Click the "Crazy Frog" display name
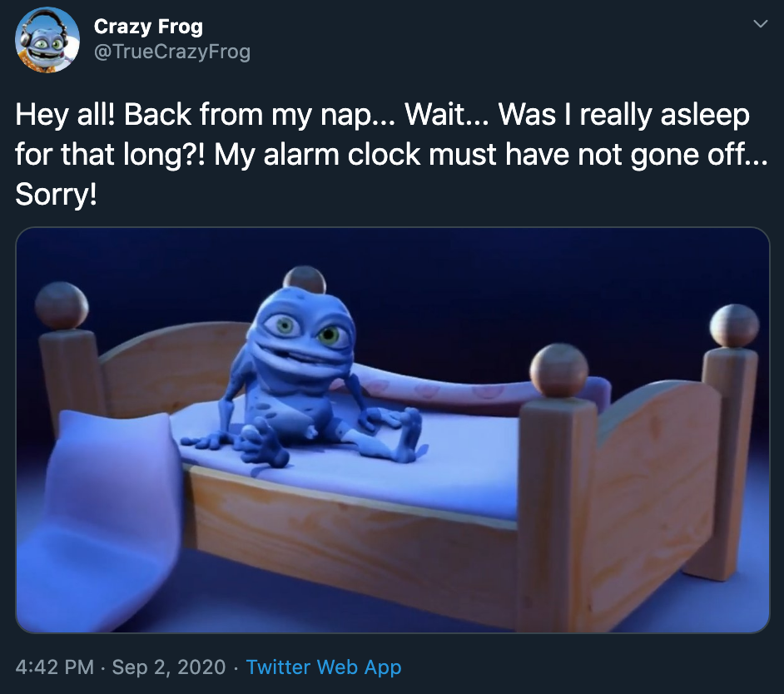 pyautogui.click(x=148, y=27)
